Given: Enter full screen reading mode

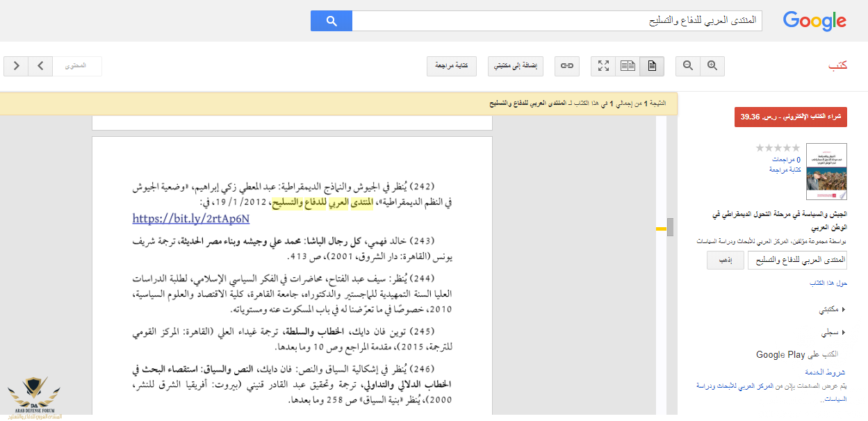Looking at the screenshot, I should pyautogui.click(x=603, y=66).
